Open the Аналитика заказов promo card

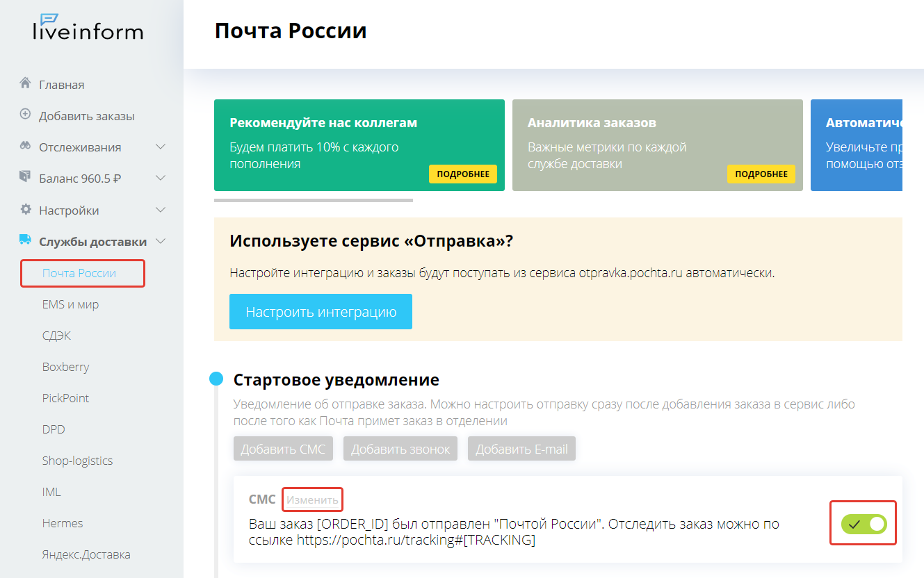tap(658, 145)
